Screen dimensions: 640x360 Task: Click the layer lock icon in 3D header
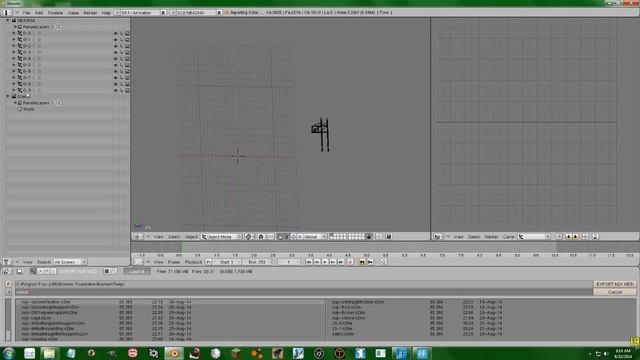(x=369, y=237)
